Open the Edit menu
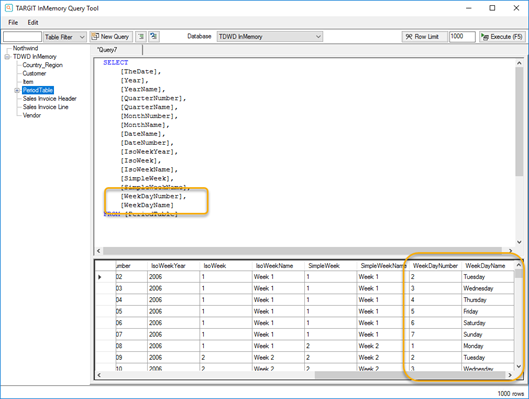Viewport: 529px width, 399px height. tap(33, 22)
